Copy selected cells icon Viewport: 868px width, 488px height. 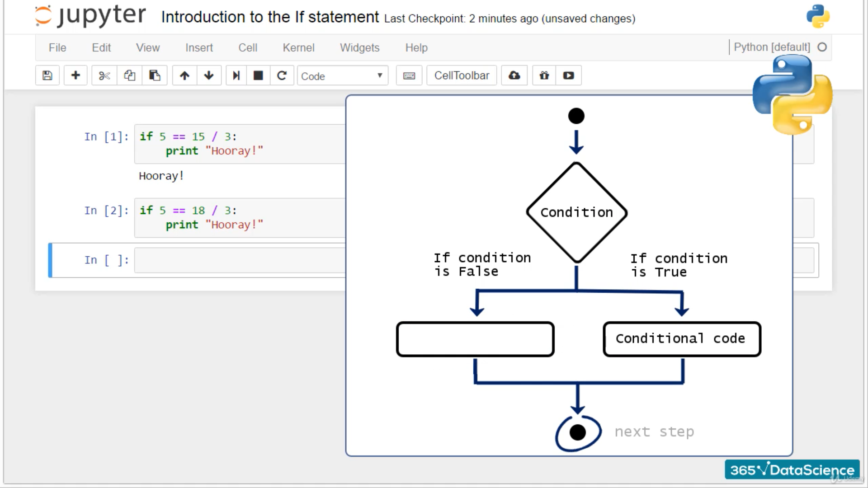click(130, 75)
